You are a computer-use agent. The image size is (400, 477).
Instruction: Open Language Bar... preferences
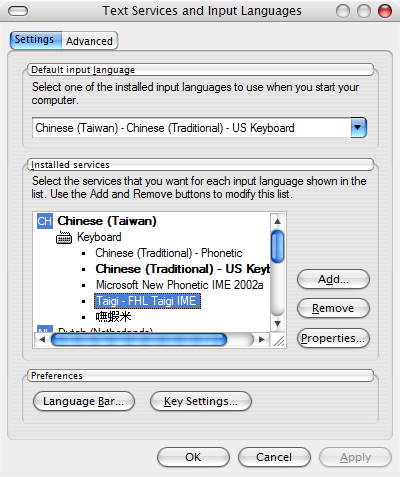84,401
